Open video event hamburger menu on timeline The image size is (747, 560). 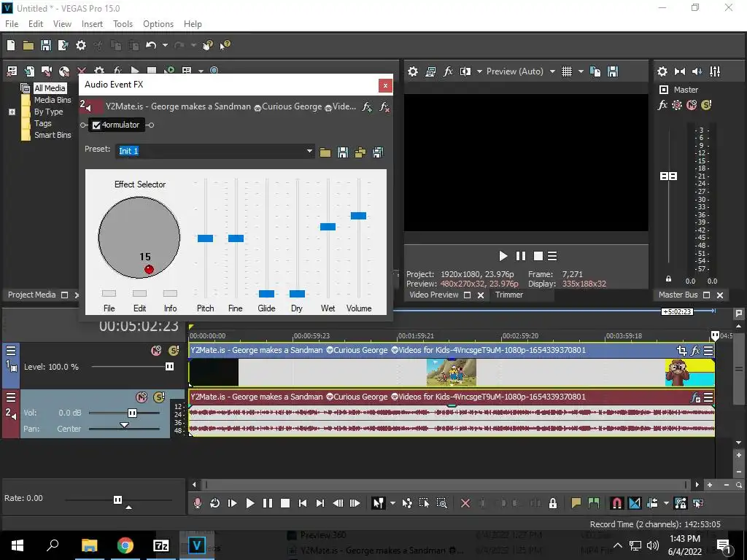tap(708, 351)
